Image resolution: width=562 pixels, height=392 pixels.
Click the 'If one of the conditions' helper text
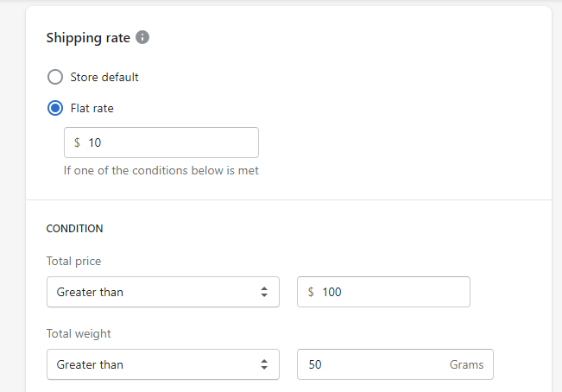point(161,170)
